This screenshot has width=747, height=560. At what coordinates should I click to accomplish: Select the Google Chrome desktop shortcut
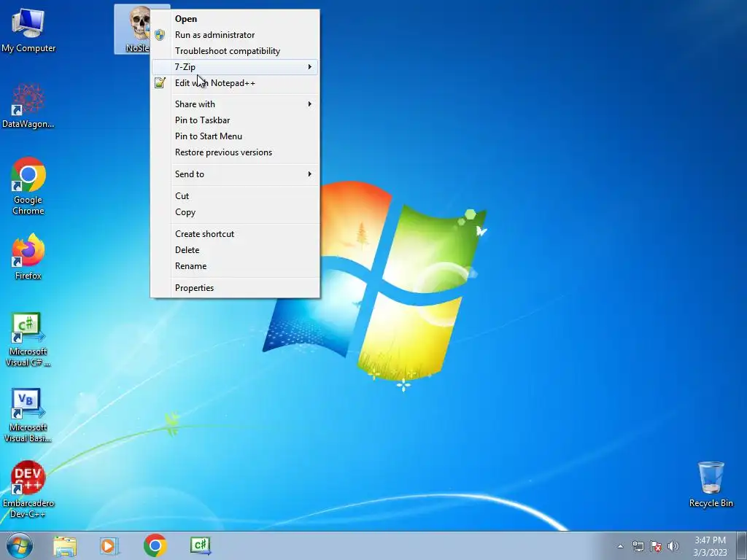[x=28, y=186]
